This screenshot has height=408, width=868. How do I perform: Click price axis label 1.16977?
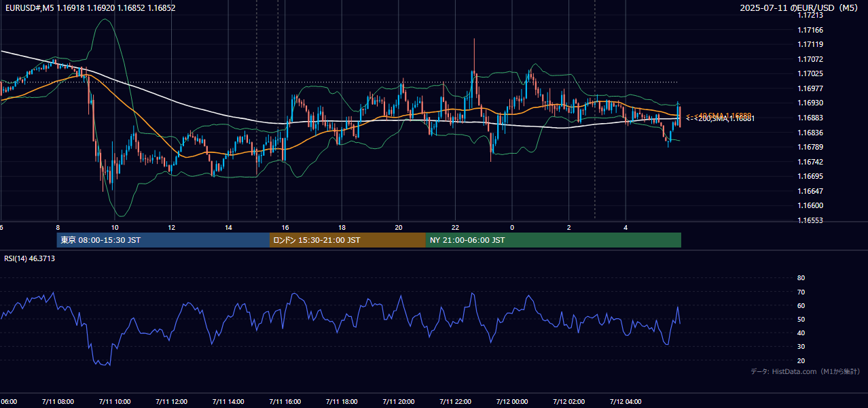coord(810,88)
